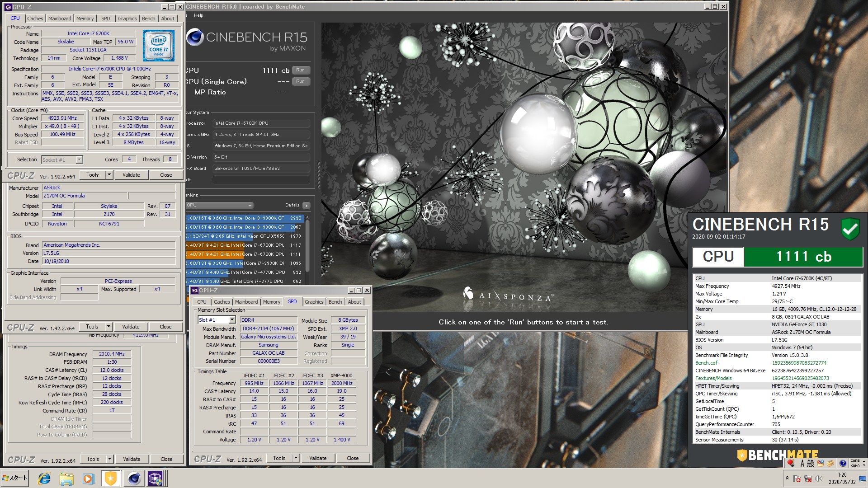Screen dimensions: 868x488
Task: Click the CPU-Z icon in top-left window title bar
Action: [8, 7]
